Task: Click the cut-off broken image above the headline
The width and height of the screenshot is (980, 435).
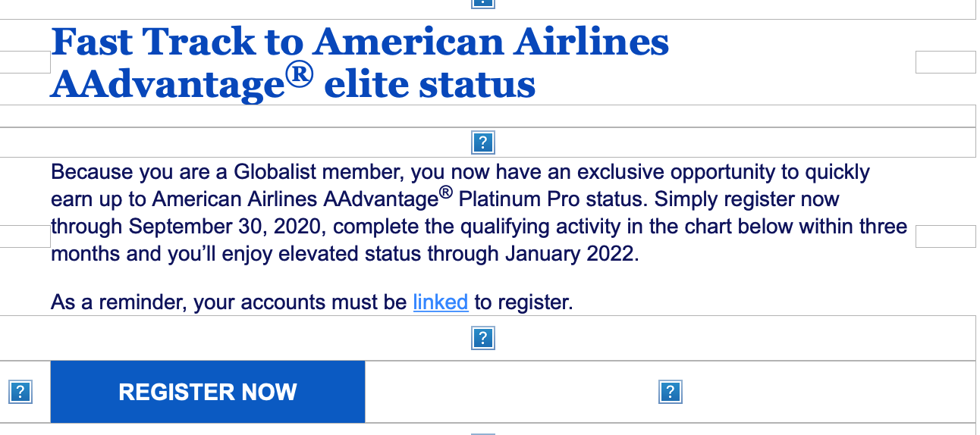Action: (x=483, y=3)
